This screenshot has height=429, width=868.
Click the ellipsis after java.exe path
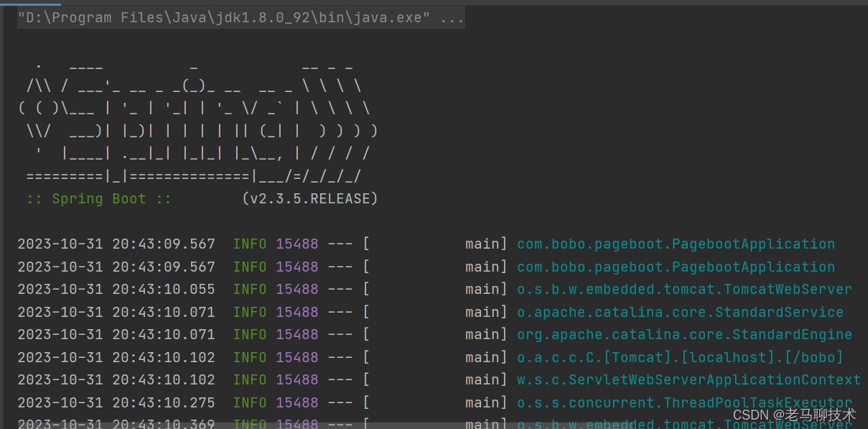[452, 17]
